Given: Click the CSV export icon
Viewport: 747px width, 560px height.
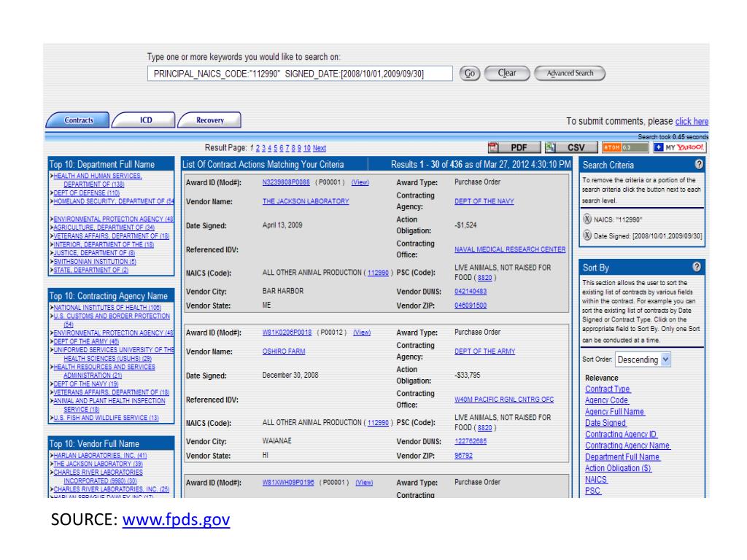Looking at the screenshot, I should (x=571, y=147).
